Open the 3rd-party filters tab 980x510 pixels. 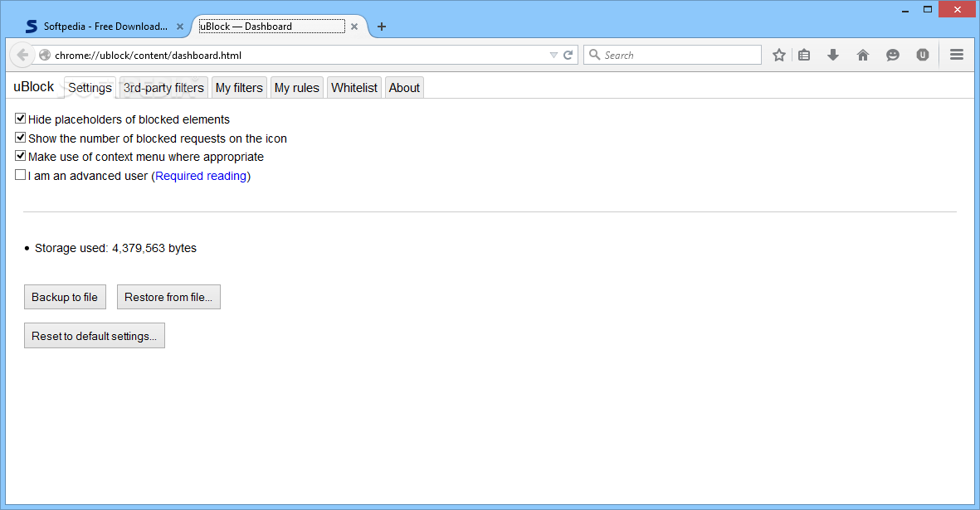(x=163, y=88)
